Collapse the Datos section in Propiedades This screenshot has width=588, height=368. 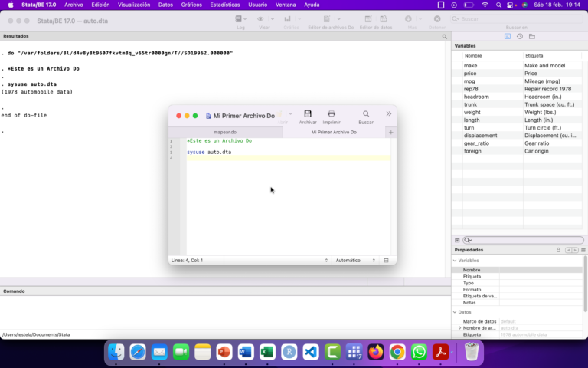pos(455,312)
